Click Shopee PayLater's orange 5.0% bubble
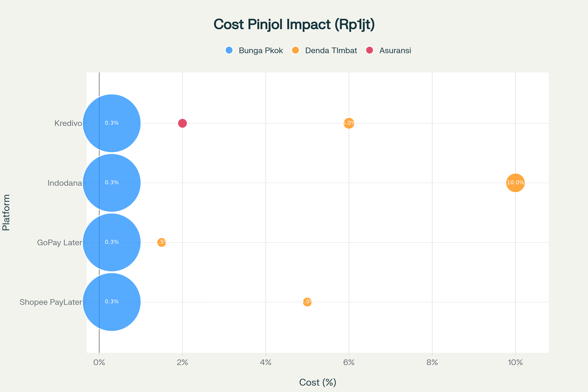Image resolution: width=588 pixels, height=392 pixels. (307, 302)
